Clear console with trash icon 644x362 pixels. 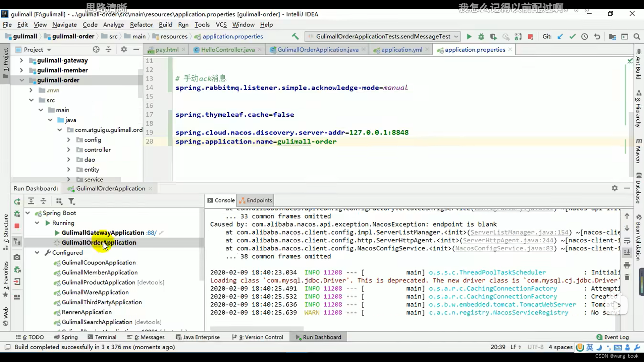(627, 277)
